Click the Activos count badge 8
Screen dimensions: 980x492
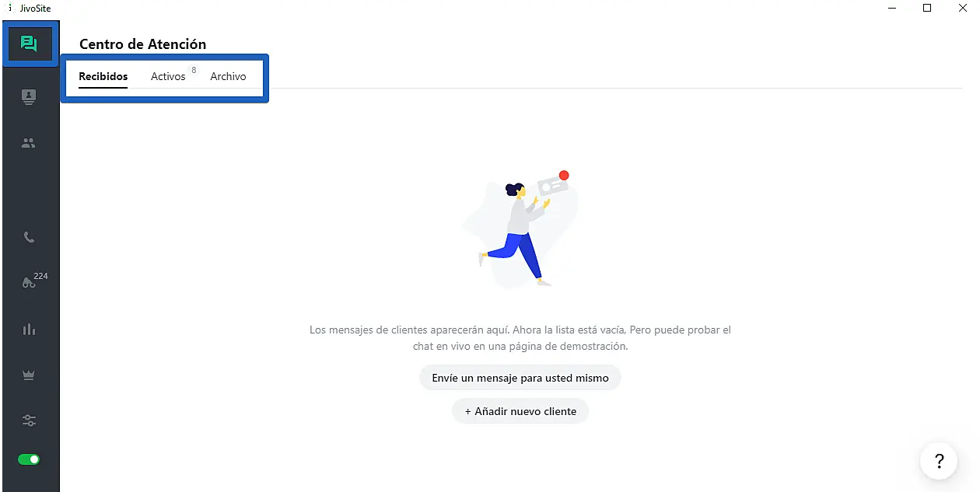194,70
